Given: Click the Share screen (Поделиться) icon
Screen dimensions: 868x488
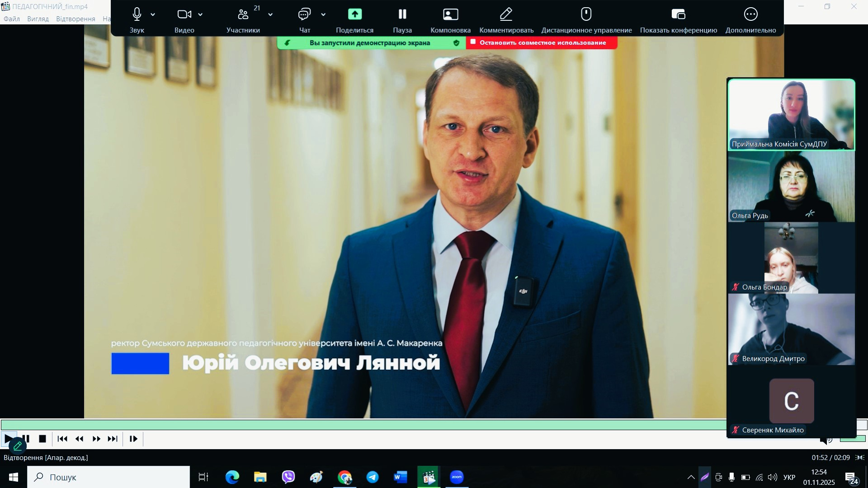Looking at the screenshot, I should [x=355, y=14].
